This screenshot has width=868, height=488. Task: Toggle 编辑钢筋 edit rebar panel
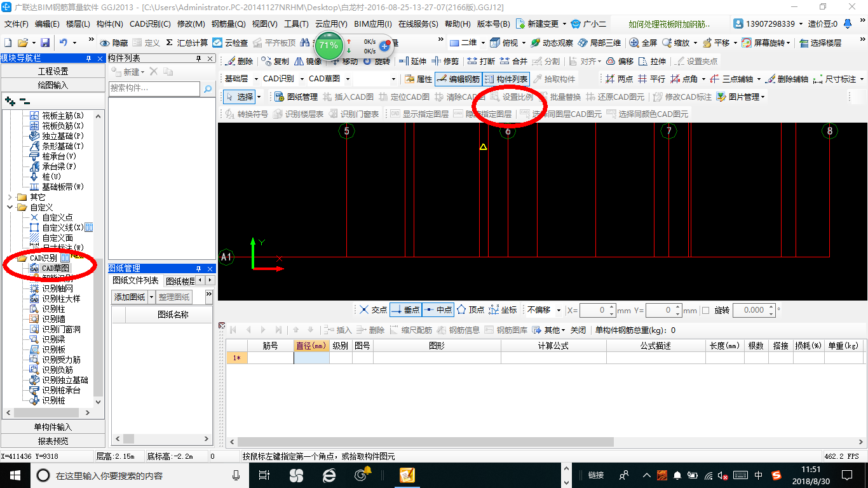[x=458, y=79]
